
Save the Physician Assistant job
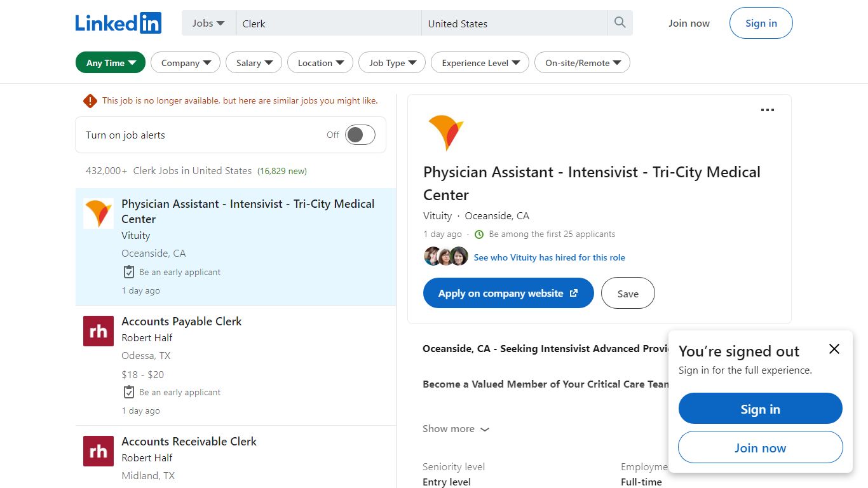click(628, 294)
